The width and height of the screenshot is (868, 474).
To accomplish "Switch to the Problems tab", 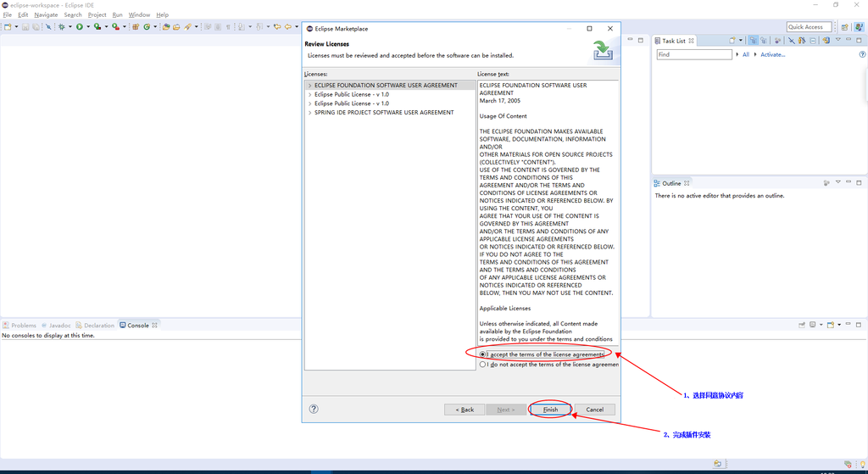I will coord(23,326).
